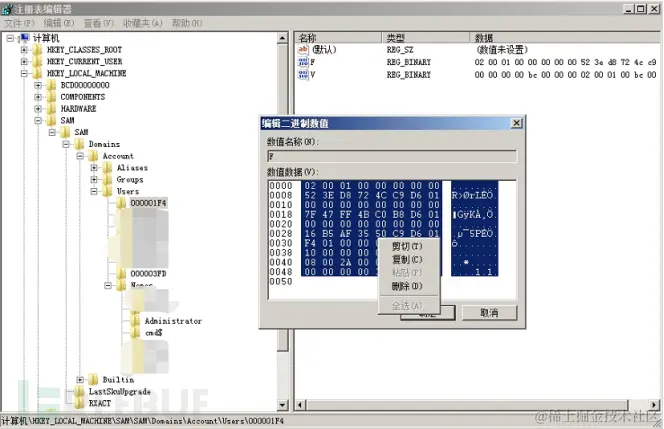664x429 pixels.
Task: Open the 收藏夹(A) menu
Action: [143, 23]
